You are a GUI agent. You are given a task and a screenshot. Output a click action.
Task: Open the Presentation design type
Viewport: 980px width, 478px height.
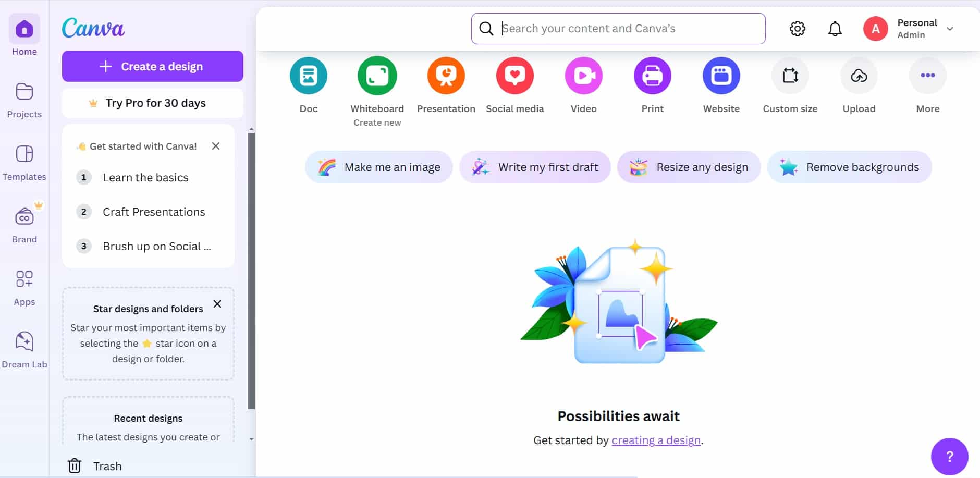pyautogui.click(x=446, y=76)
